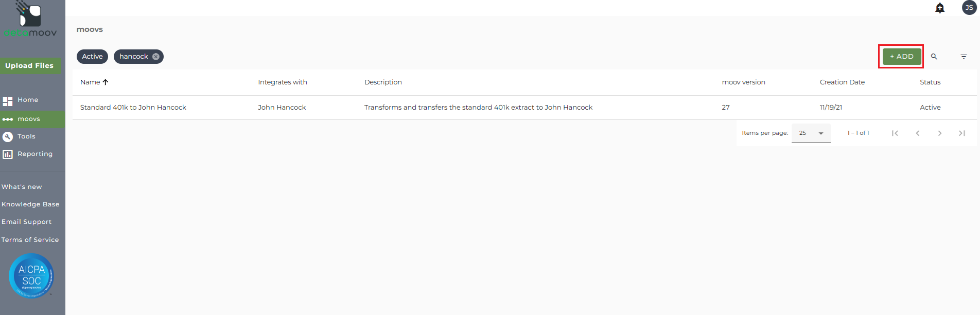This screenshot has height=315, width=980.
Task: Click the creation date 11/19/21
Action: [x=831, y=108]
